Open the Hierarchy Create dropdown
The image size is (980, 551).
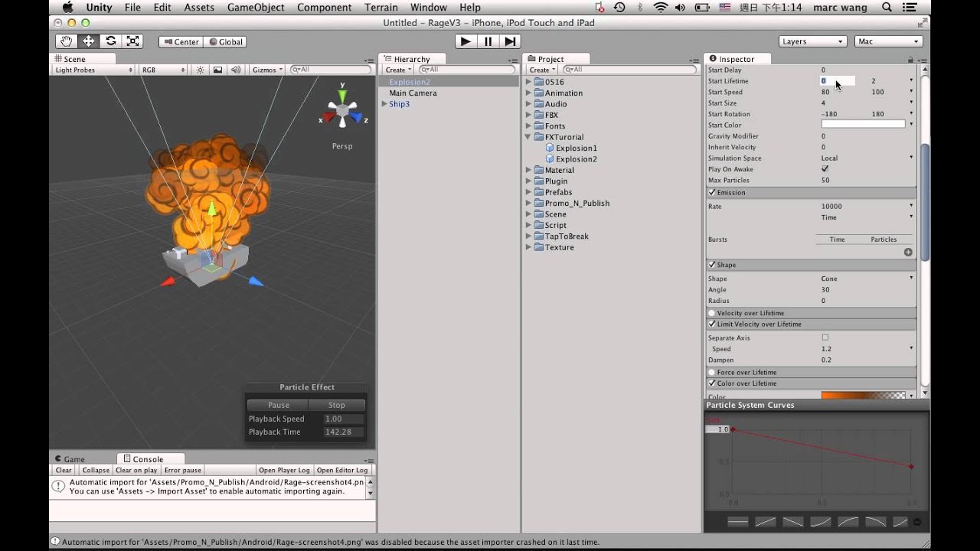pyautogui.click(x=398, y=70)
